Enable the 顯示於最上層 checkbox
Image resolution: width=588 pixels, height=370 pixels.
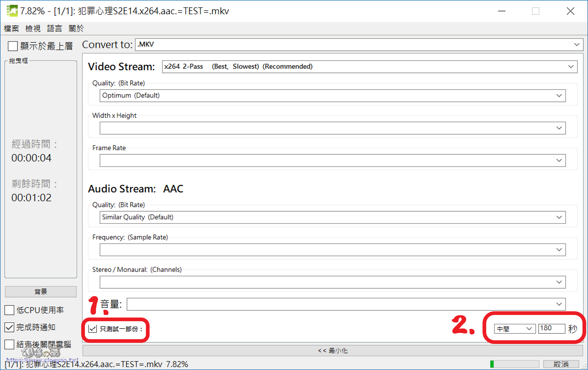[13, 46]
